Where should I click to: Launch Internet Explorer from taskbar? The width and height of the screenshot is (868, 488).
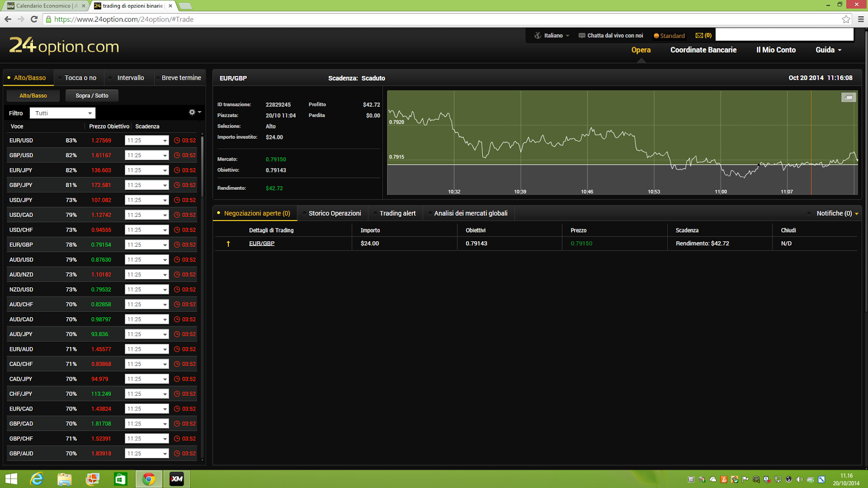37,479
